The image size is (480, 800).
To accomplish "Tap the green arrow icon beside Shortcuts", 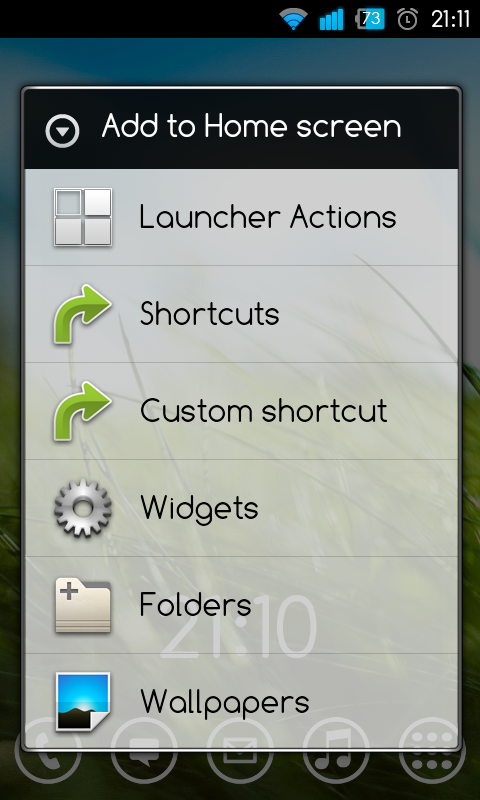I will click(83, 314).
